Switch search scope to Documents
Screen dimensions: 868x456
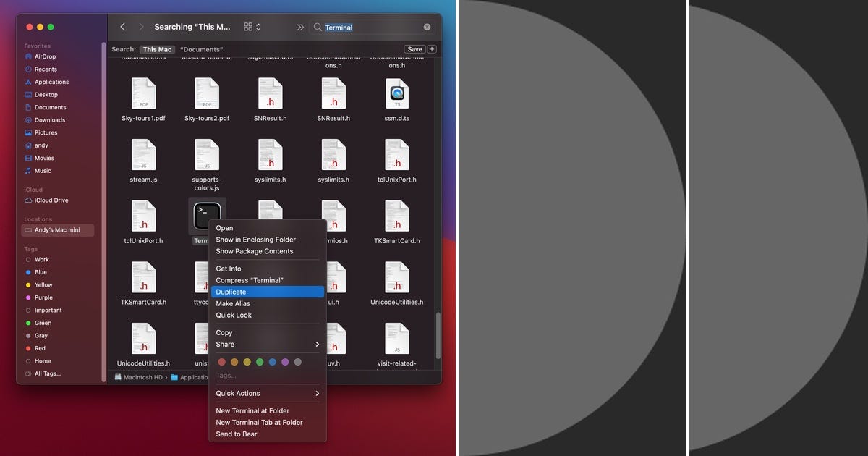[x=200, y=49]
